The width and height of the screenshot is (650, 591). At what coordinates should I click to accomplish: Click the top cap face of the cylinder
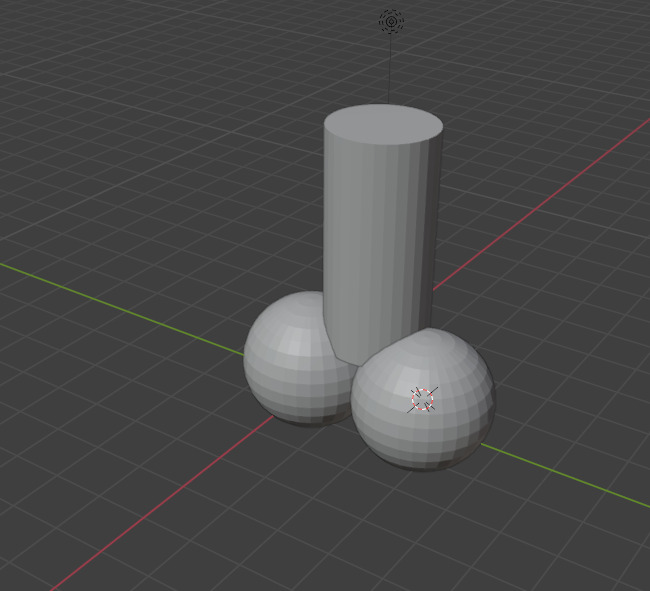[383, 124]
